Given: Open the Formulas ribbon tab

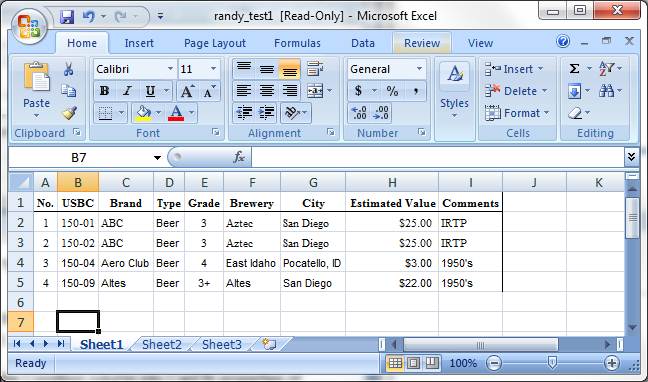Looking at the screenshot, I should click(297, 43).
